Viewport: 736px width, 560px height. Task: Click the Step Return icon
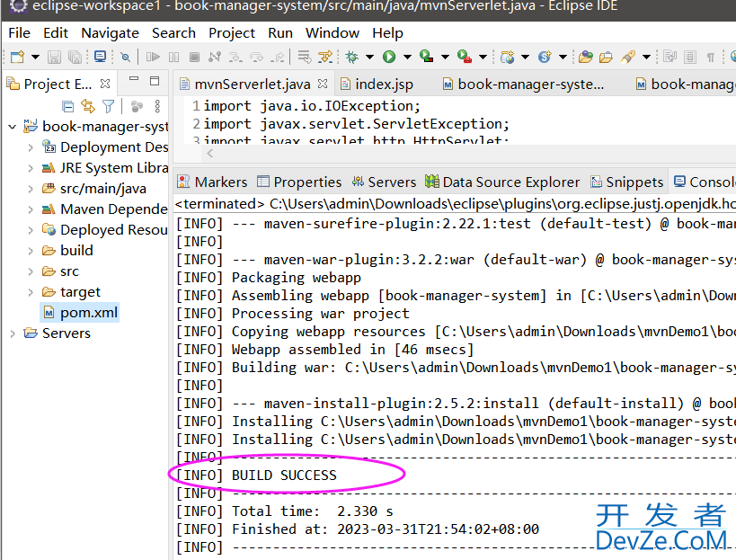point(278,57)
